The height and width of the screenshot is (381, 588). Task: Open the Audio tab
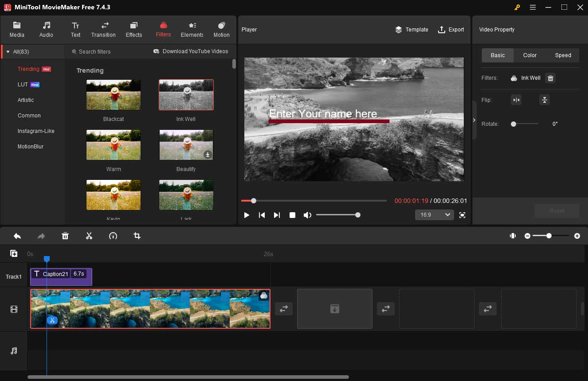46,29
